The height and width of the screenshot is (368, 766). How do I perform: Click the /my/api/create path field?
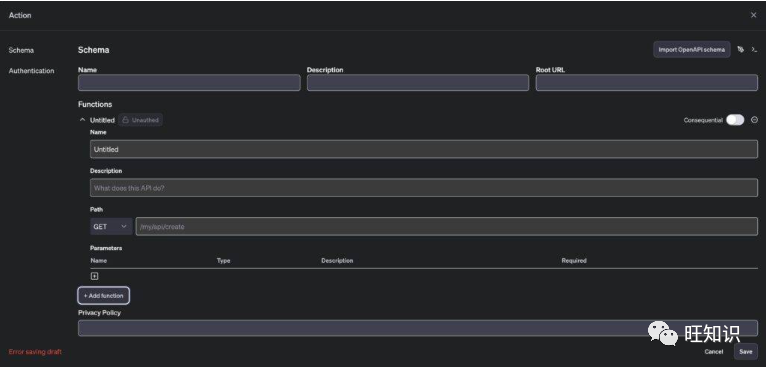click(447, 226)
